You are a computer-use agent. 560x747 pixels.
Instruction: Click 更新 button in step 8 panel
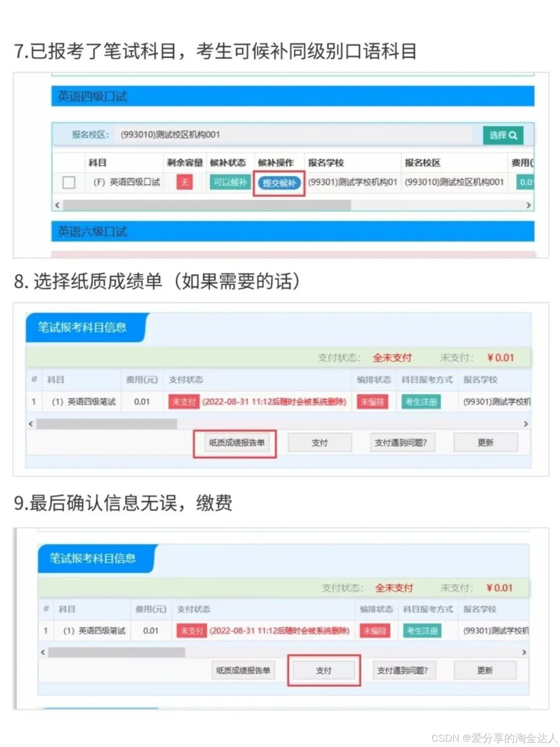[485, 443]
